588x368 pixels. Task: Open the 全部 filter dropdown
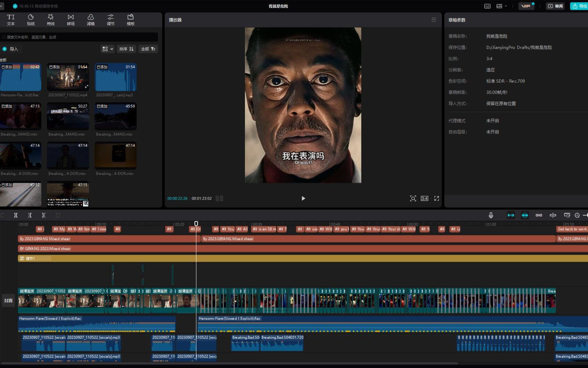coord(148,49)
